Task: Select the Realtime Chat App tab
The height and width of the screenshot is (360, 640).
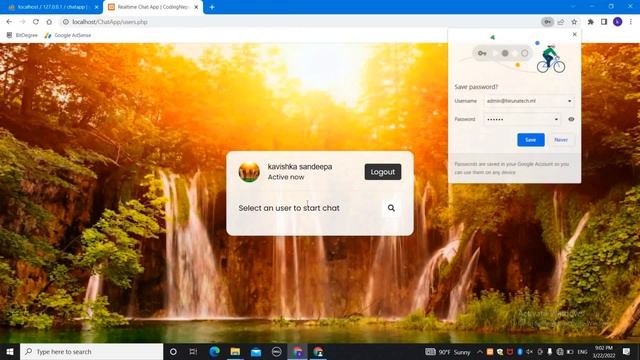Action: pyautogui.click(x=153, y=7)
